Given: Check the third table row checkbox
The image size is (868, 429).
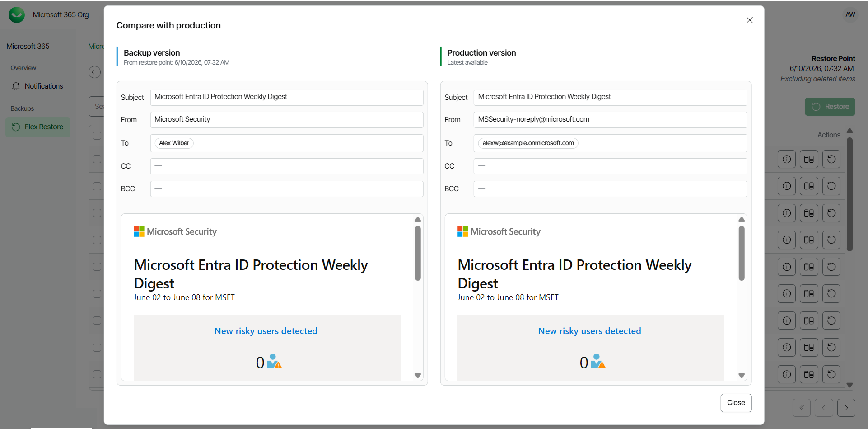Looking at the screenshot, I should 97,213.
